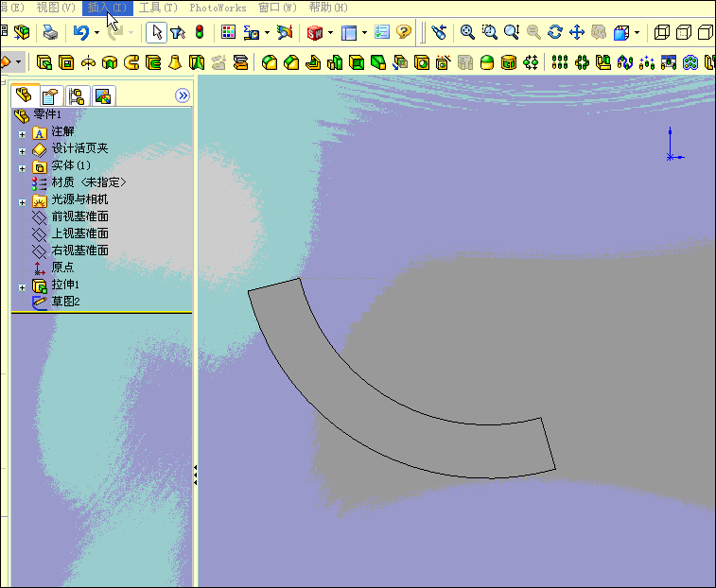Click the Dome feature icon
This screenshot has height=588, width=716.
coord(487,62)
